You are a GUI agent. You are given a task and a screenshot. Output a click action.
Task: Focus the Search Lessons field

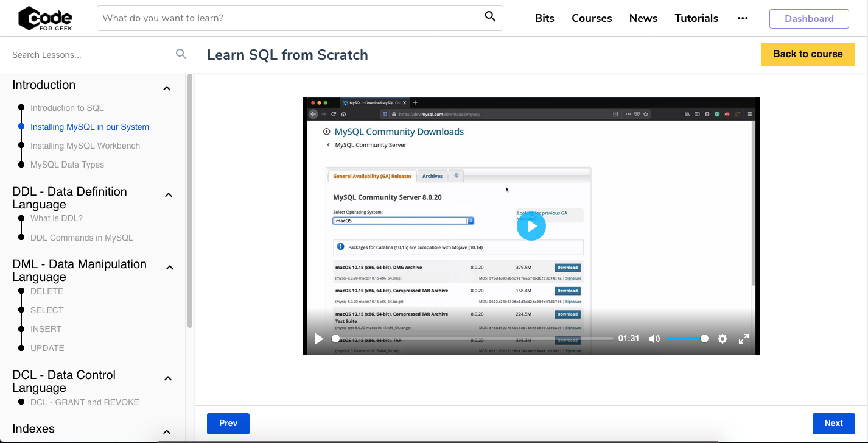tap(91, 55)
